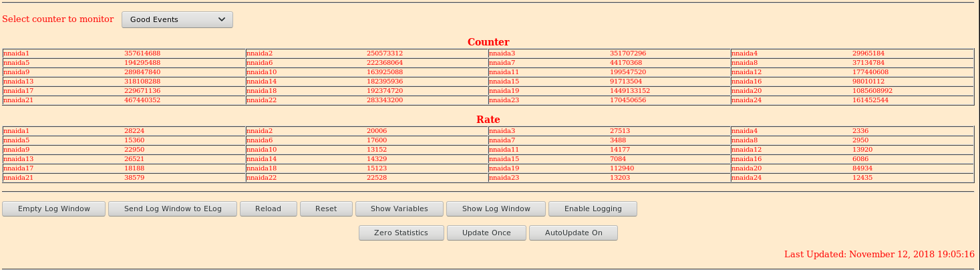Select rate value 22950

point(134,150)
